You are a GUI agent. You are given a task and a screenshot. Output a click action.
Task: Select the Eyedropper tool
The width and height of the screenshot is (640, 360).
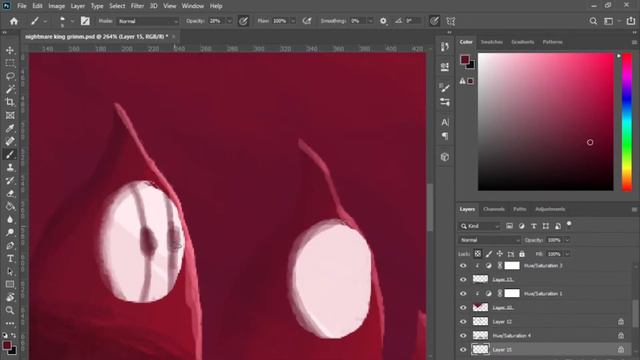point(10,129)
